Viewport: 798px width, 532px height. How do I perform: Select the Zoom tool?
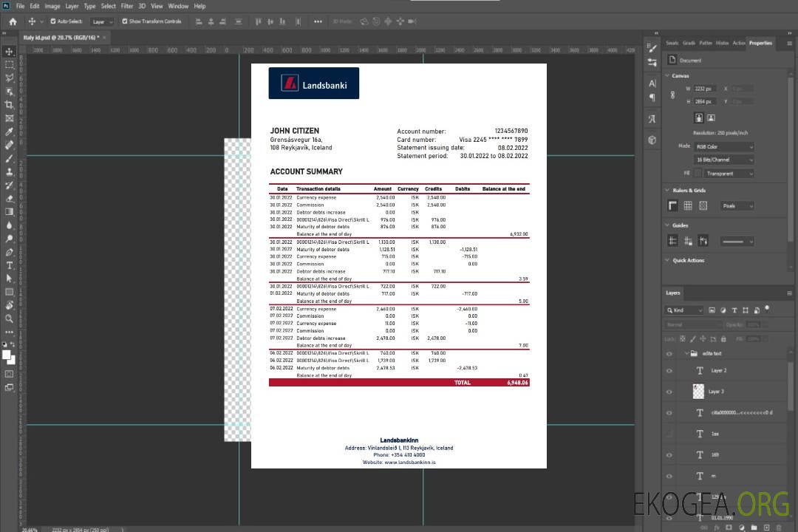point(9,318)
